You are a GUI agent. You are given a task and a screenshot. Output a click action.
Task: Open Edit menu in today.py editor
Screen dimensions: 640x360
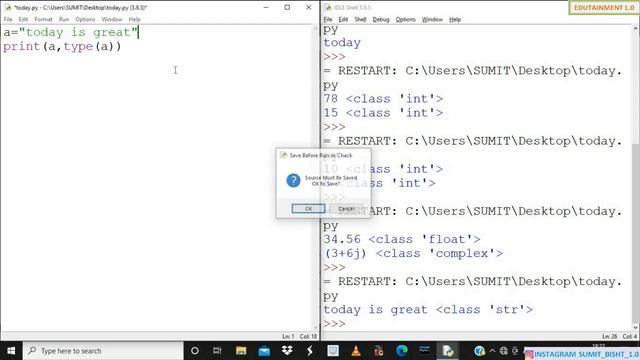(x=23, y=19)
